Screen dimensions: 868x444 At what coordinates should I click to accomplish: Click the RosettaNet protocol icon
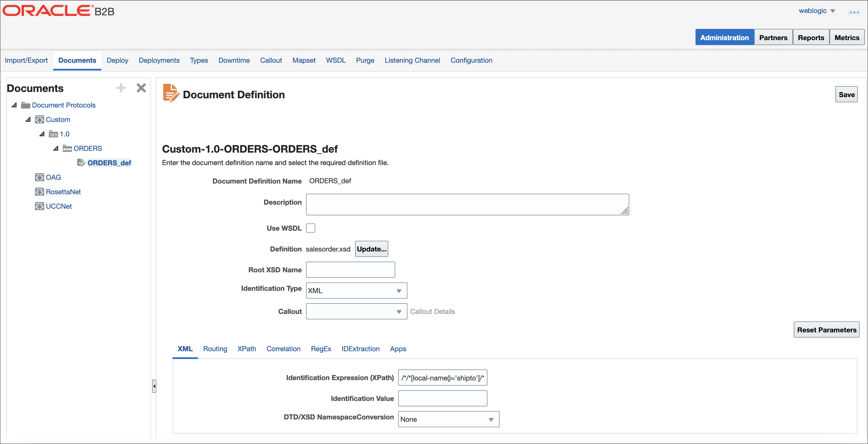tap(39, 192)
